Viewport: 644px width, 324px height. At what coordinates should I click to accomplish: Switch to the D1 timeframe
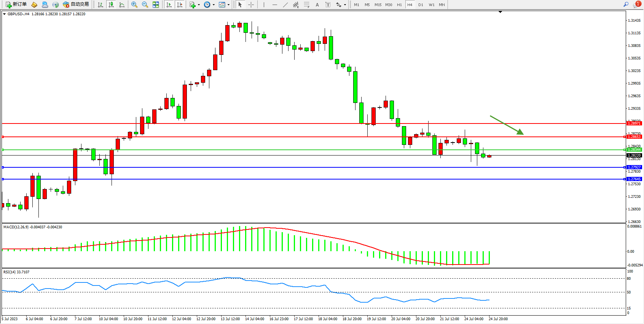[421, 5]
